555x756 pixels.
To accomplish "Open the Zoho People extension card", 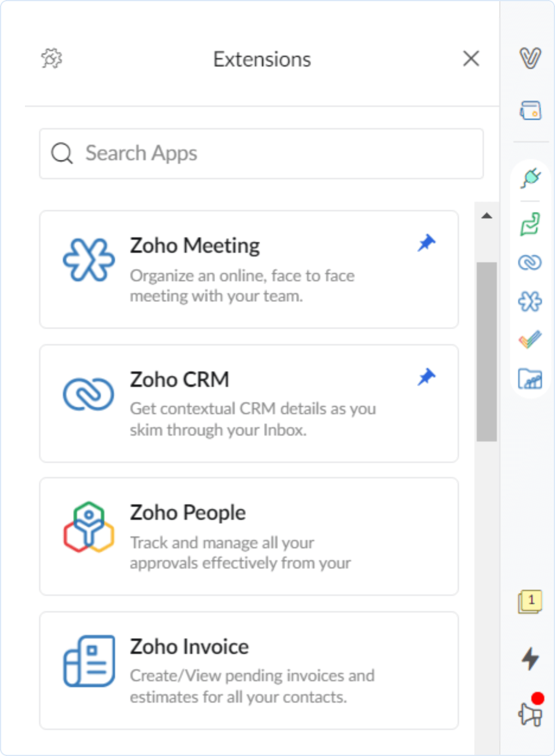I will point(248,536).
